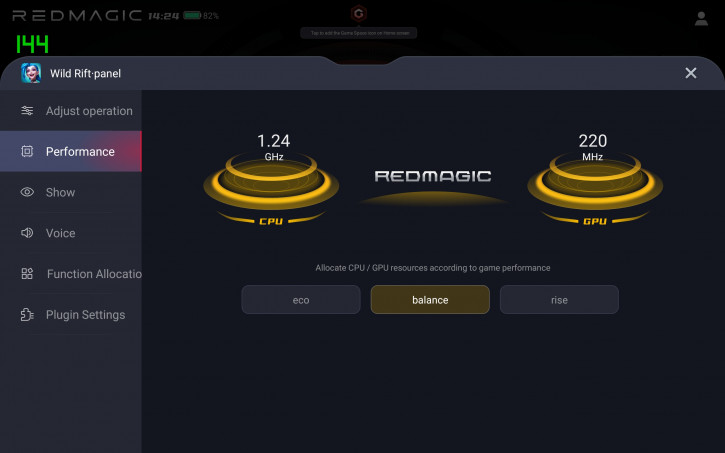Click the red G Game Space logo
This screenshot has height=453, width=725.
359,14
